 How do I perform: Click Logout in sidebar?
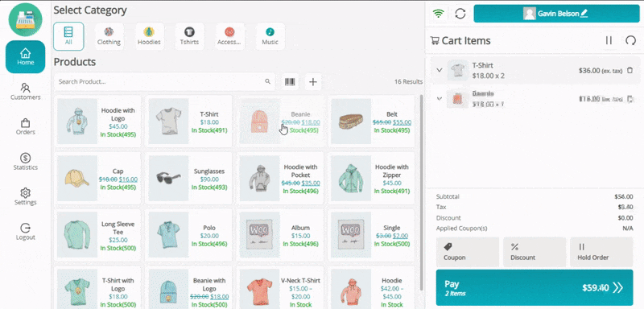(26, 232)
